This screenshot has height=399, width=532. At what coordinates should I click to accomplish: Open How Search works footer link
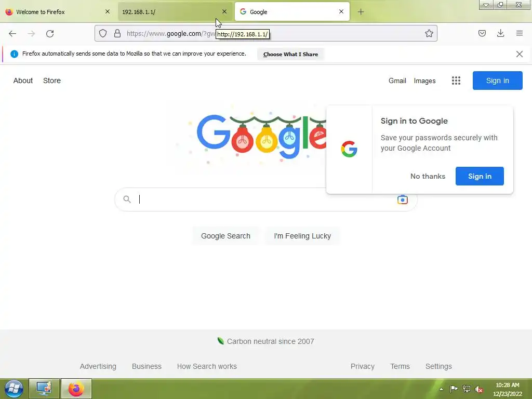click(x=207, y=366)
